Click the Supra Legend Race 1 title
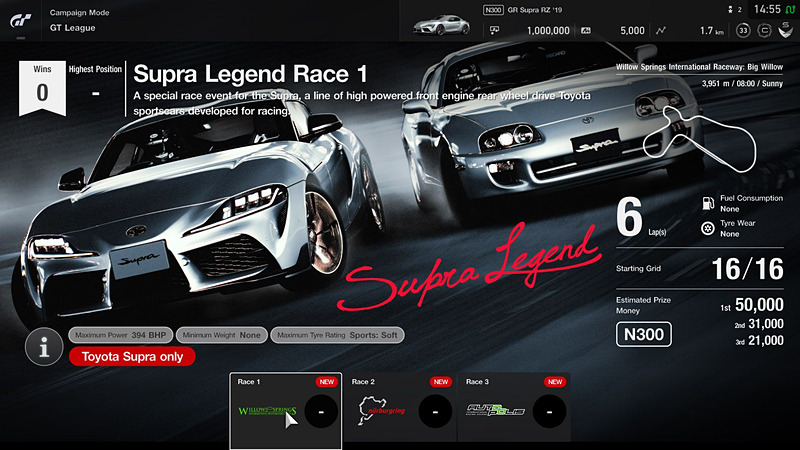This screenshot has width=800, height=450. pyautogui.click(x=250, y=74)
